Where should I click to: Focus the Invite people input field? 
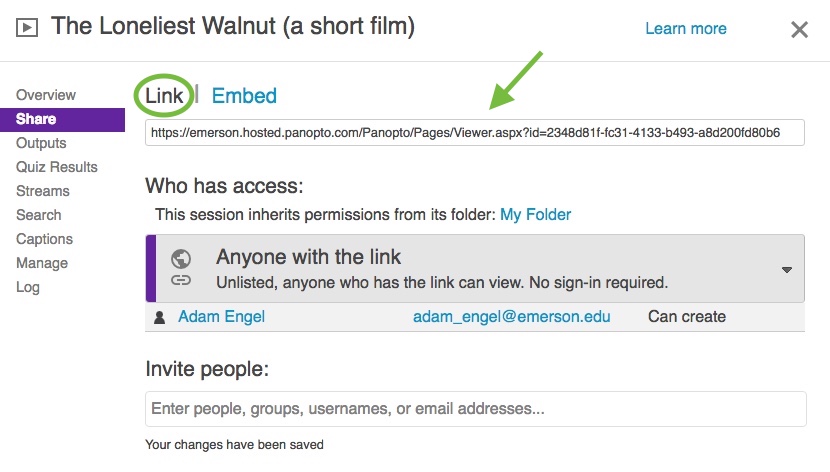(476, 409)
